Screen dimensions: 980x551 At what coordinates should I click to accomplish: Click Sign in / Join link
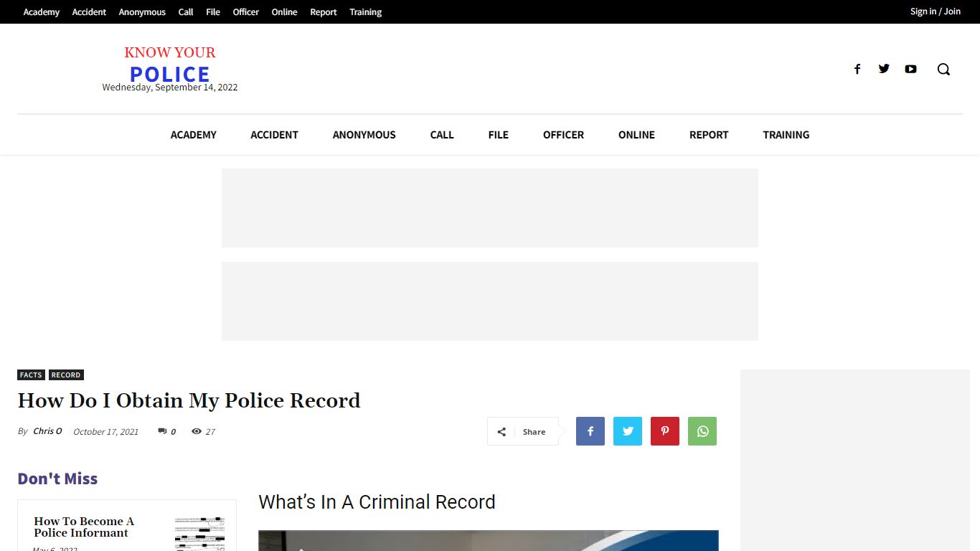936,11
